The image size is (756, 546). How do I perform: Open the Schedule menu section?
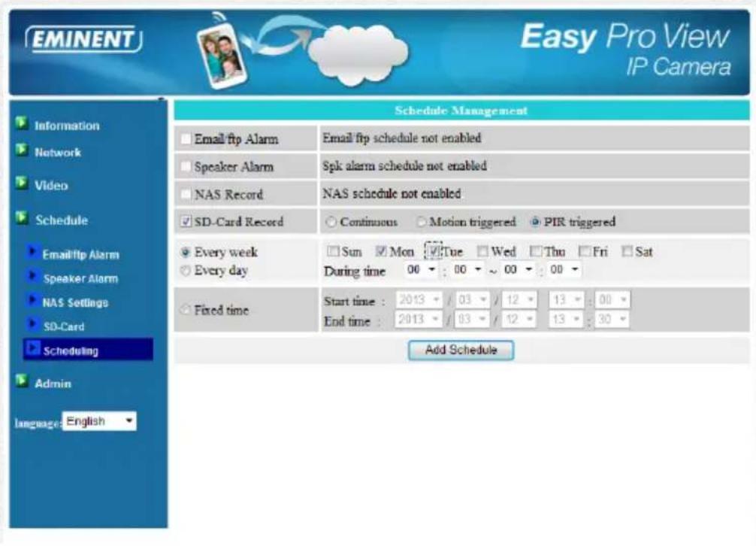pyautogui.click(x=61, y=220)
